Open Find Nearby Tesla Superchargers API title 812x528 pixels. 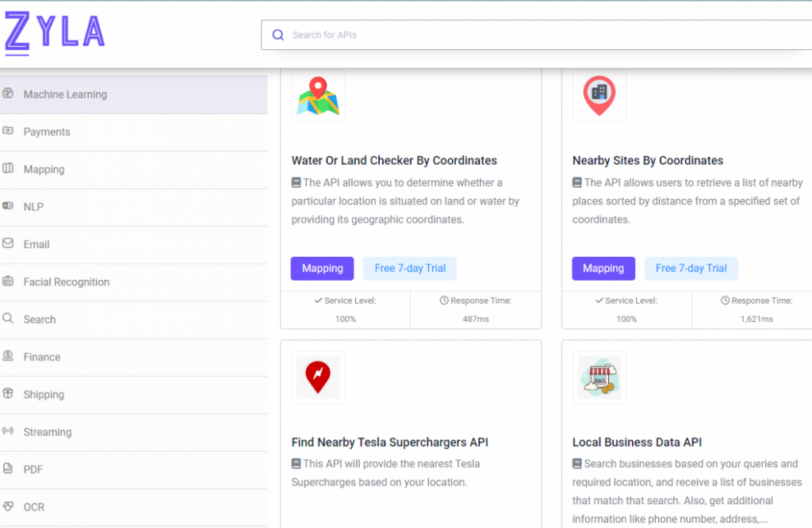pos(390,442)
